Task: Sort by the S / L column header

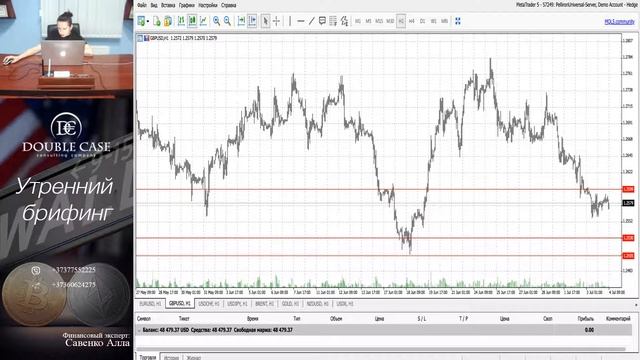Action: pyautogui.click(x=422, y=319)
